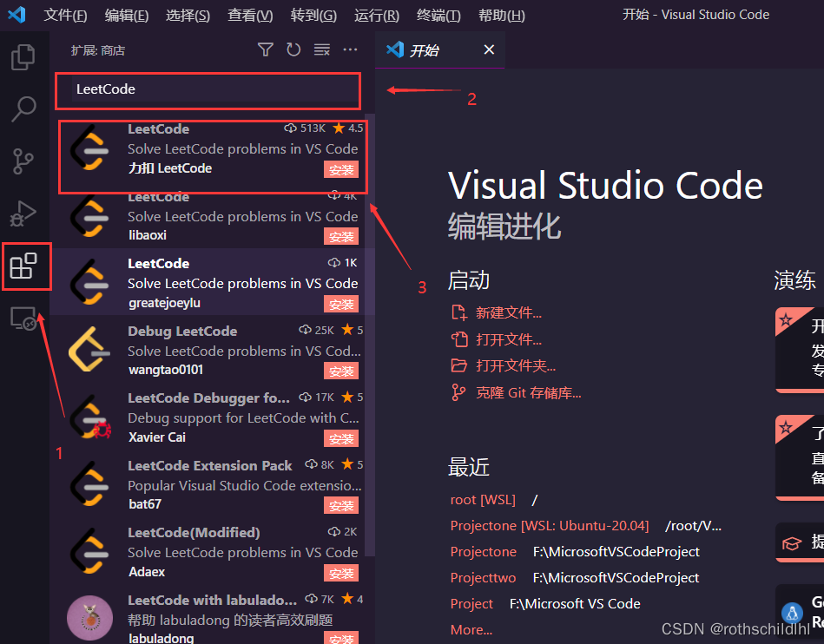This screenshot has width=824, height=644.
Task: Open Remote Explorer view
Action: coord(23,319)
